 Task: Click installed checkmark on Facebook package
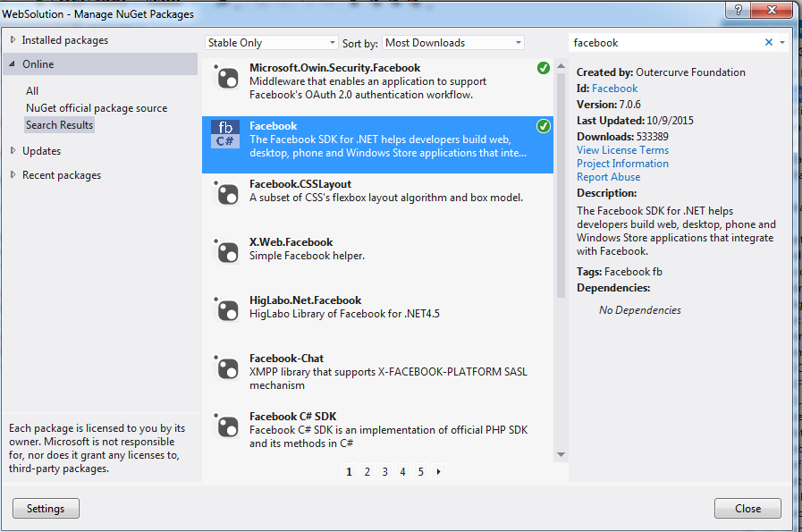click(x=544, y=126)
